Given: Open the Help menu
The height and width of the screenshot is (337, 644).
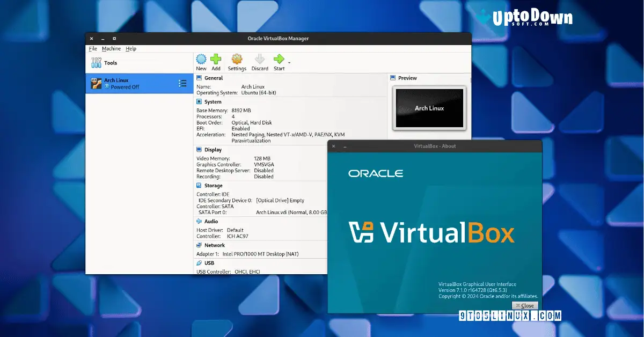Looking at the screenshot, I should tap(130, 48).
